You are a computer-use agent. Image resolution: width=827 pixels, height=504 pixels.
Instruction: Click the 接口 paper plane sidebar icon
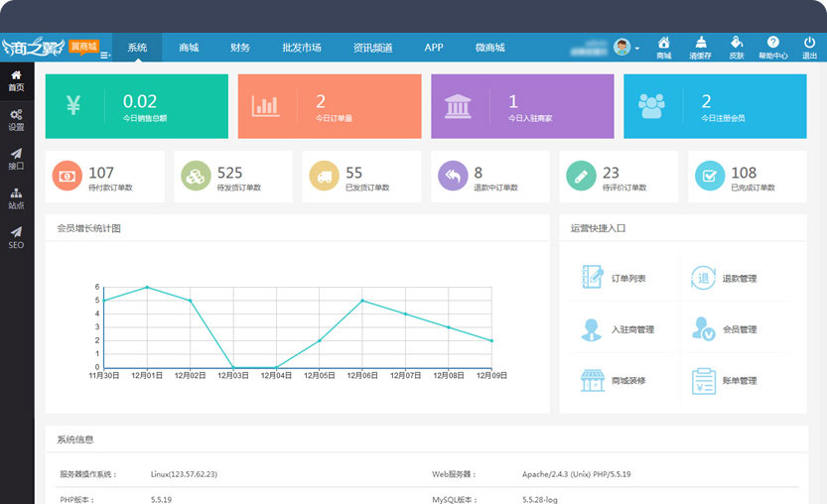[16, 159]
